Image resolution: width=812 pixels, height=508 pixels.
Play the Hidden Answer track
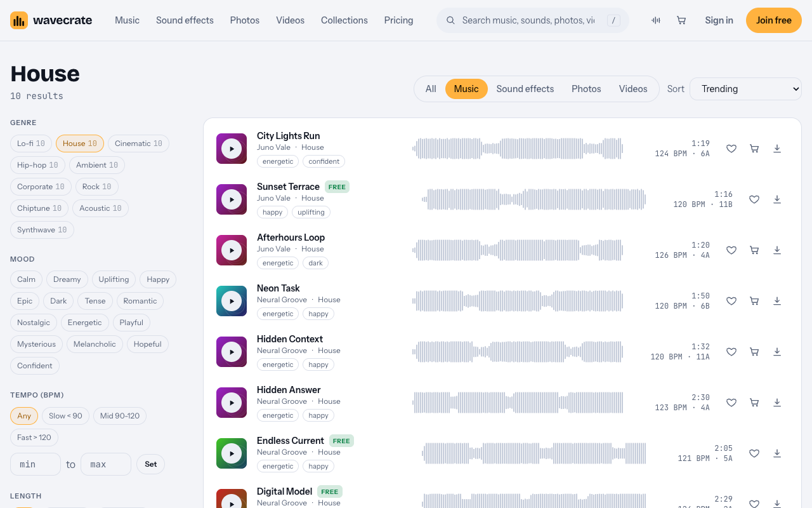[232, 403]
